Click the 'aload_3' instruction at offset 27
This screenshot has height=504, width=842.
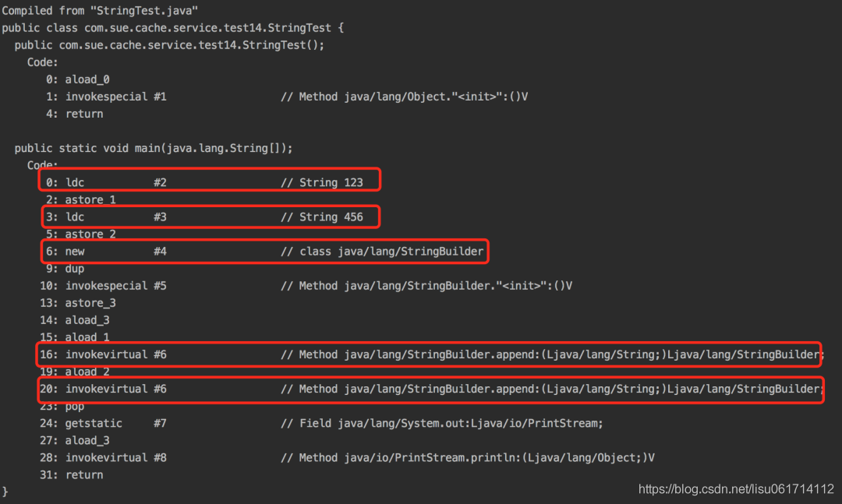pos(75,441)
